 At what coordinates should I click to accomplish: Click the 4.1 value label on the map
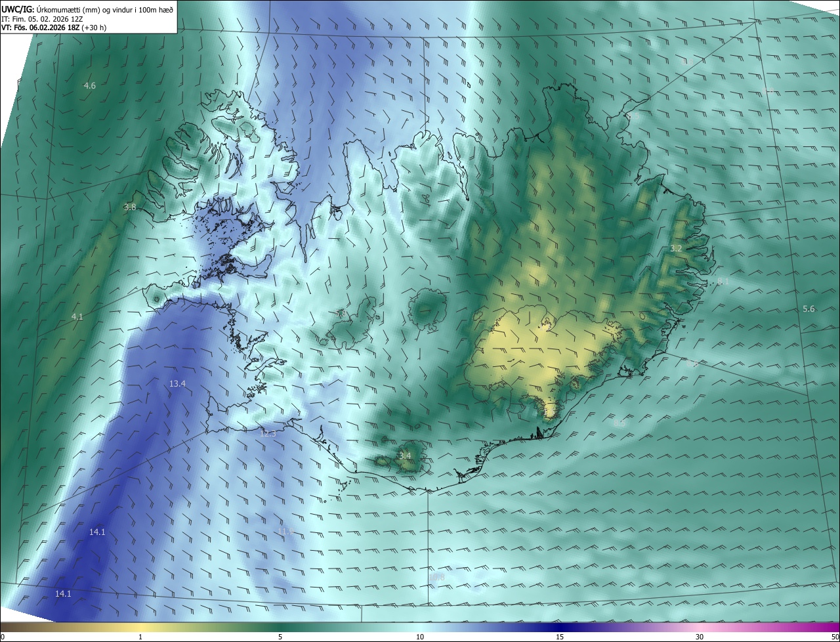(77, 317)
